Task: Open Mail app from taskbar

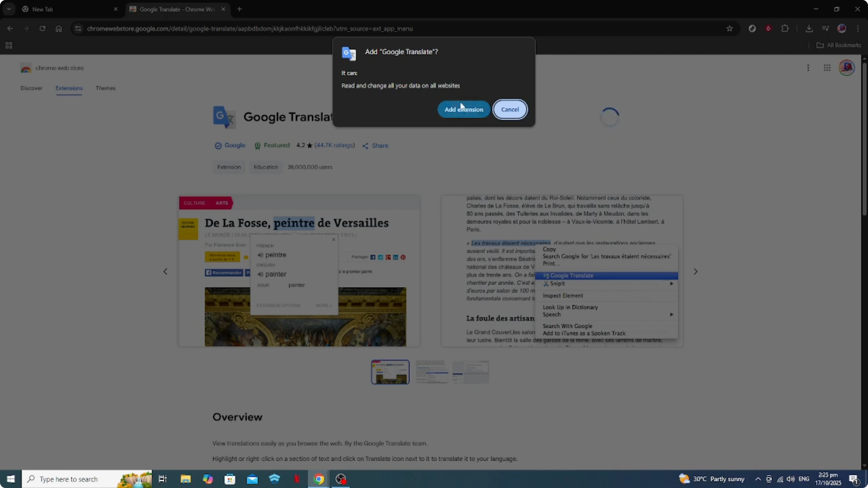Action: point(252,479)
